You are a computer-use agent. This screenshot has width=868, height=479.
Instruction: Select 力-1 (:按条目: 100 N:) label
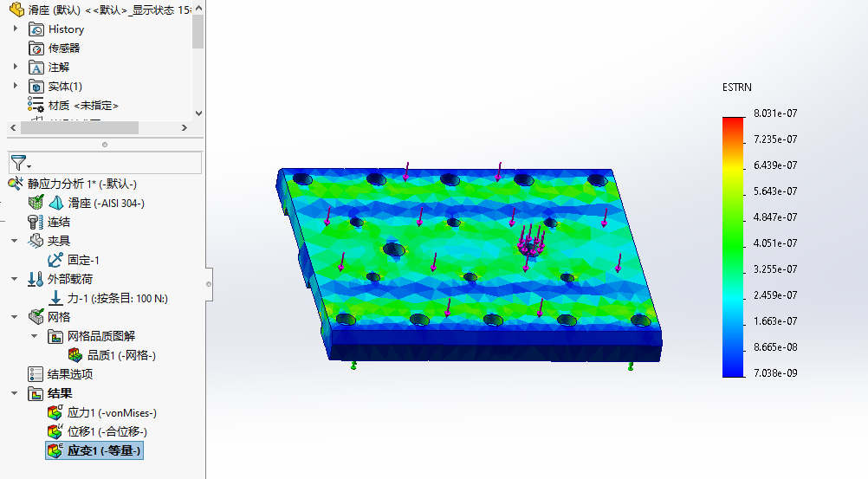coord(118,299)
